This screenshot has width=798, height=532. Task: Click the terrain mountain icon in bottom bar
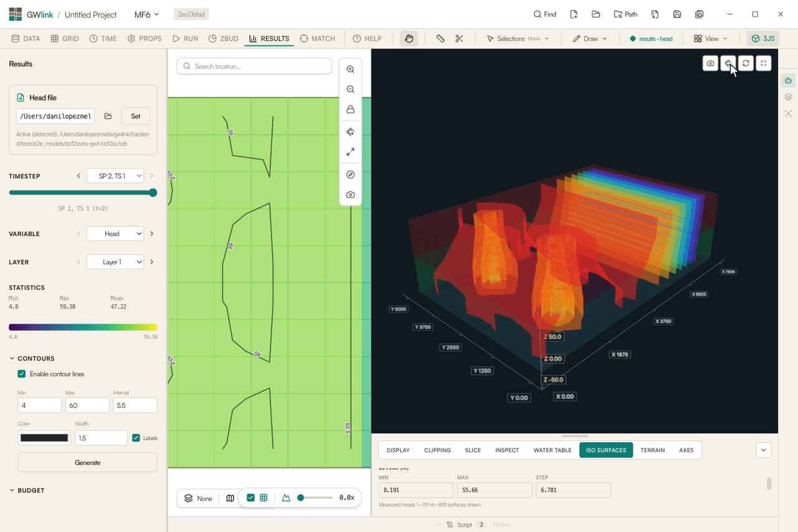286,498
